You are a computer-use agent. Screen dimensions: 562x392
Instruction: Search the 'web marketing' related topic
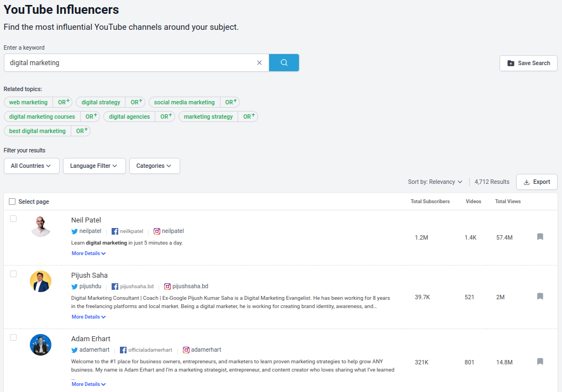[28, 102]
